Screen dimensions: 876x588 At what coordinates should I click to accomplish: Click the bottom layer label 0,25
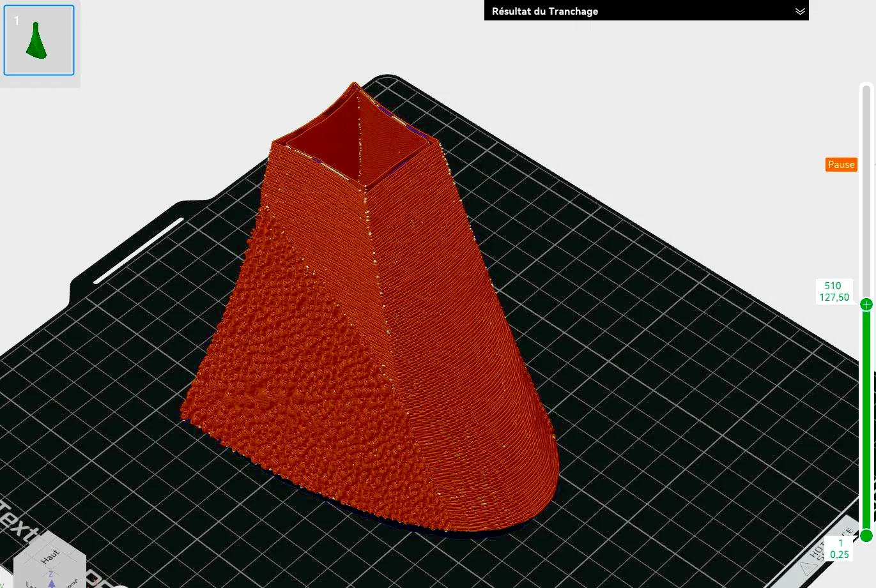coord(840,555)
